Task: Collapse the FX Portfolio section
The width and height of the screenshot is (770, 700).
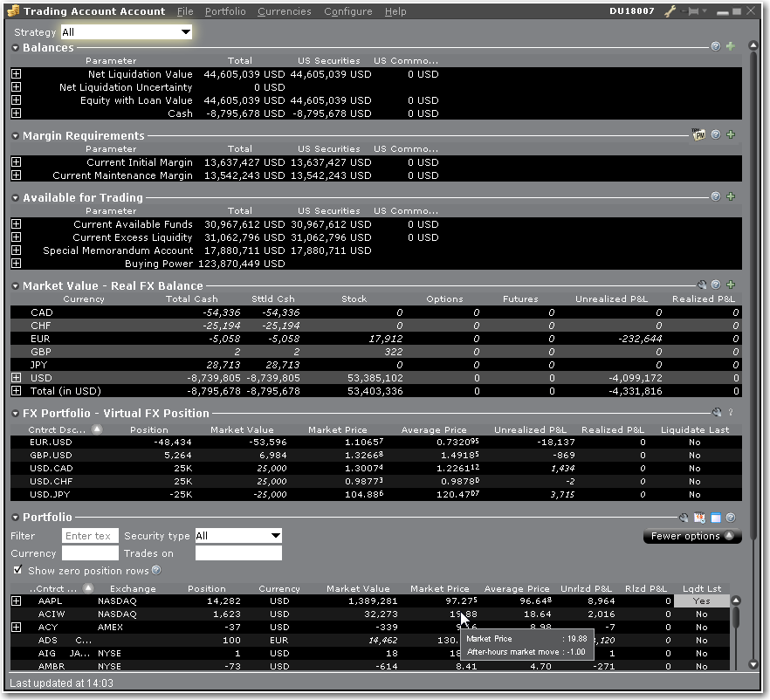Action: click(x=15, y=414)
